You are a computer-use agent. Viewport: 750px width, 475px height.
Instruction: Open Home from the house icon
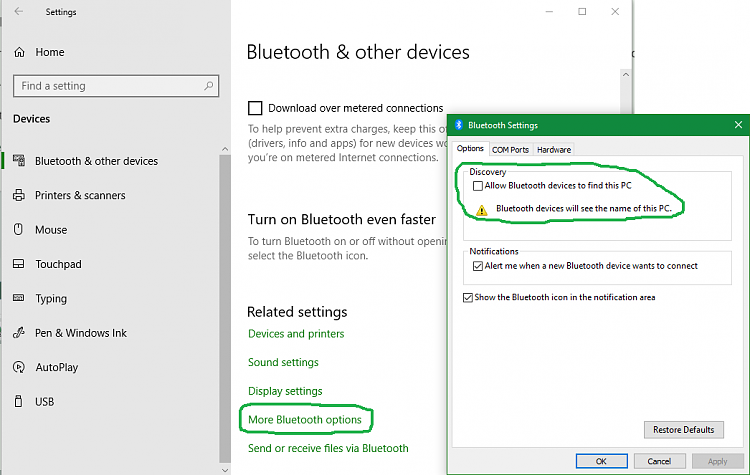pyautogui.click(x=19, y=52)
